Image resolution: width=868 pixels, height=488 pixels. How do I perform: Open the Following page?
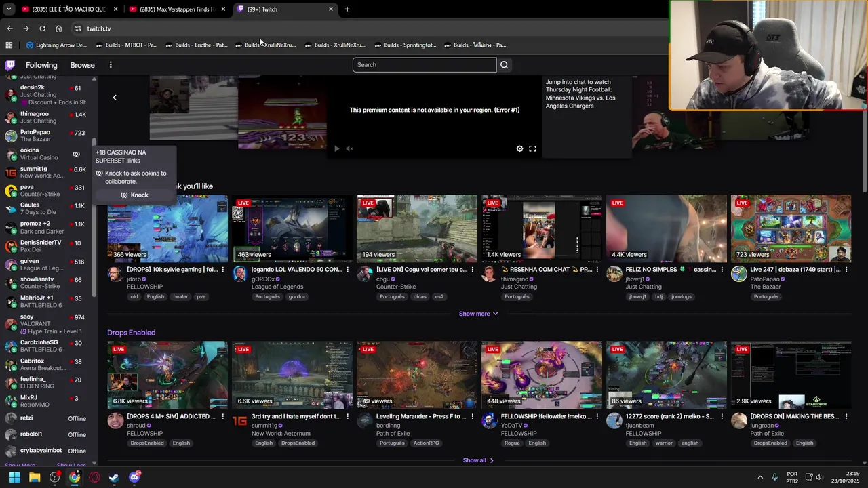click(x=41, y=65)
